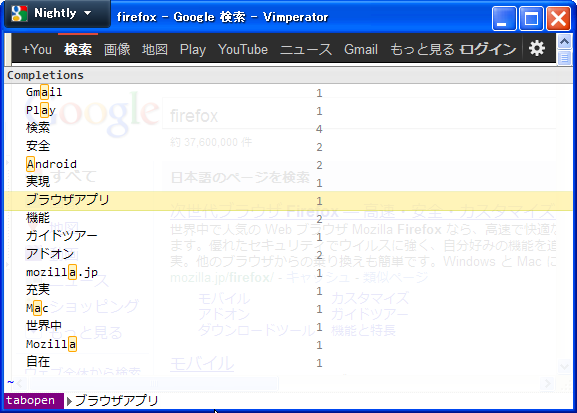Click the ログイン button

click(x=488, y=49)
